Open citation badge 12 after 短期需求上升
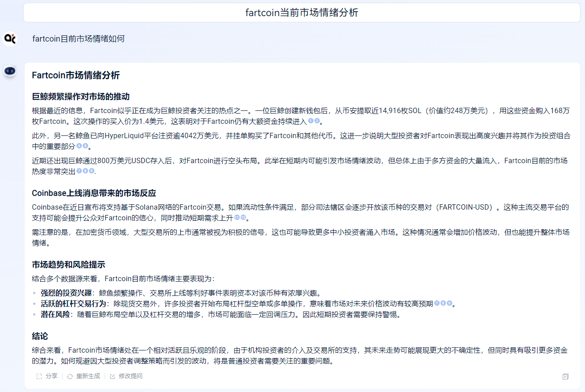The width and height of the screenshot is (585, 392). tap(243, 218)
